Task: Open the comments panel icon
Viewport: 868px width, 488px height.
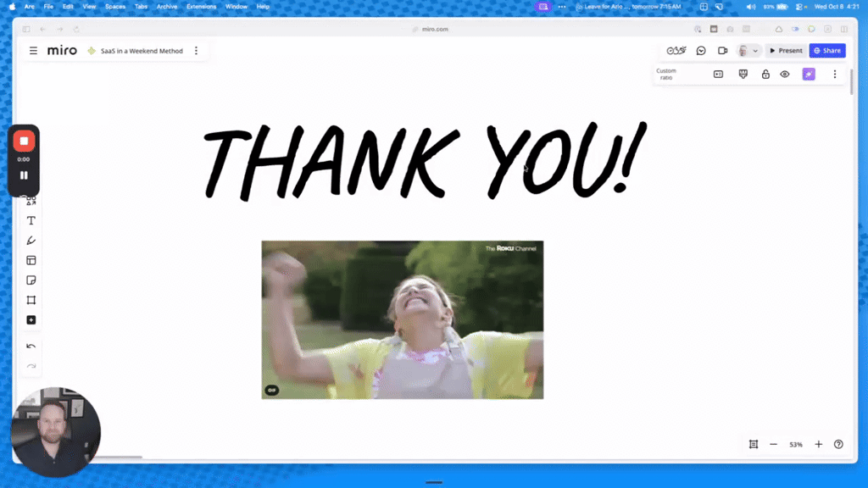Action: (x=701, y=50)
